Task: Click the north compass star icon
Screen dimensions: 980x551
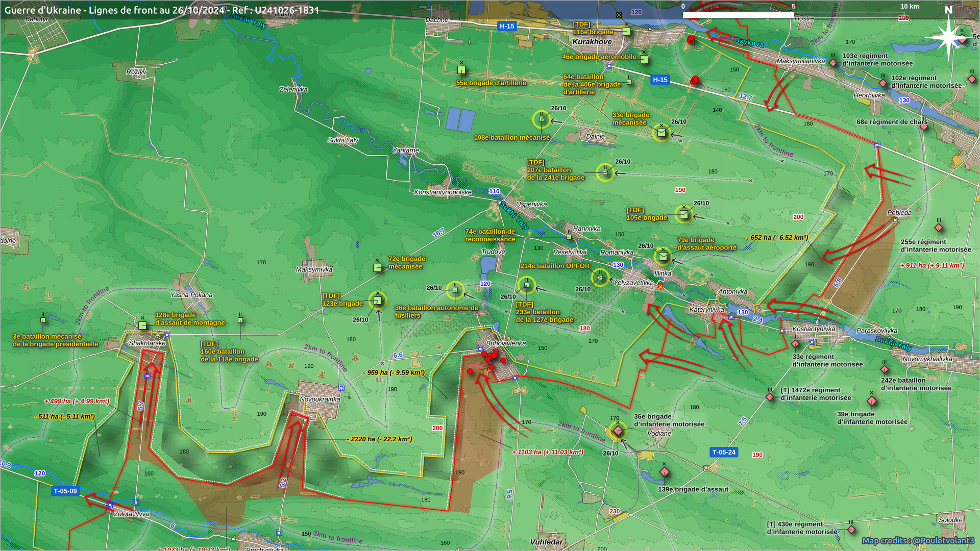Action: pos(948,37)
